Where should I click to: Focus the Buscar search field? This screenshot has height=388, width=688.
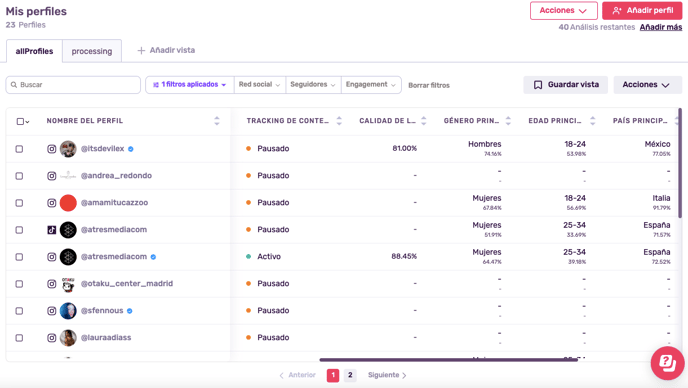pyautogui.click(x=73, y=85)
